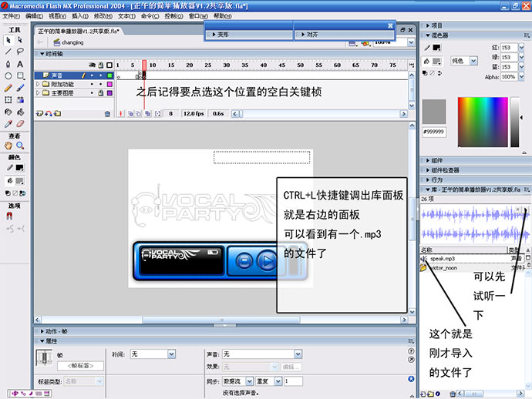Click show/hide all layers eye icon
This screenshot has height=399, width=532.
tap(92, 65)
